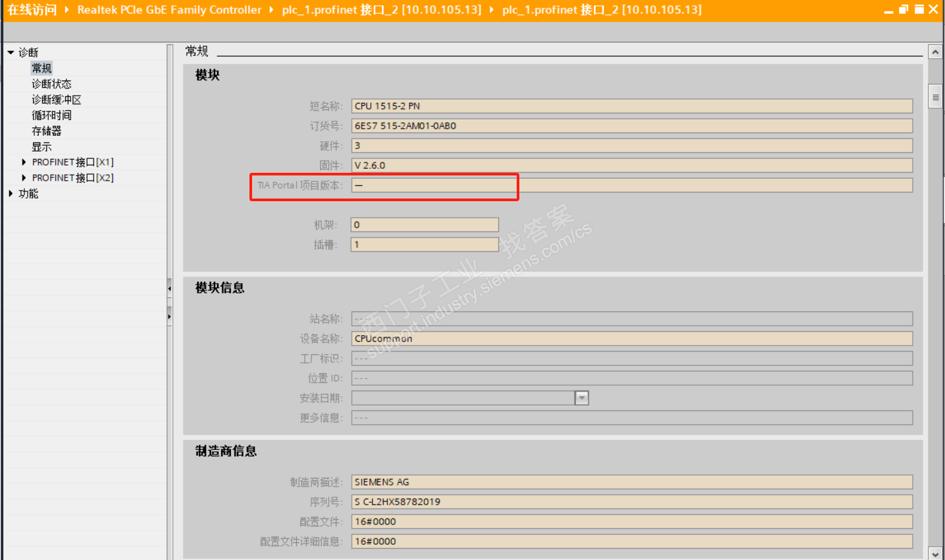Click the upper left-pointing arrow on the panel splitter
The height and width of the screenshot is (560, 945).
pyautogui.click(x=170, y=288)
